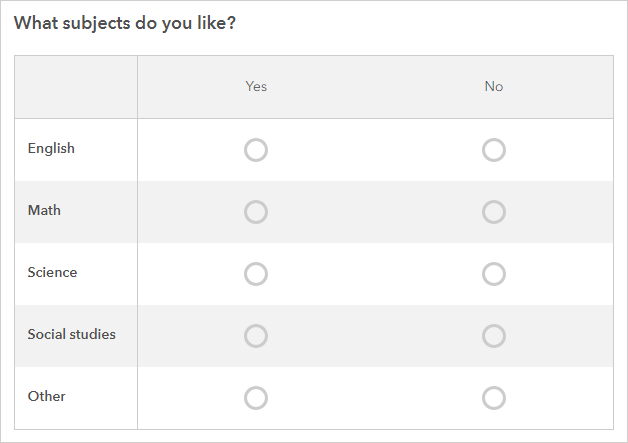Click the question title text
The image size is (628, 443).
click(x=125, y=22)
